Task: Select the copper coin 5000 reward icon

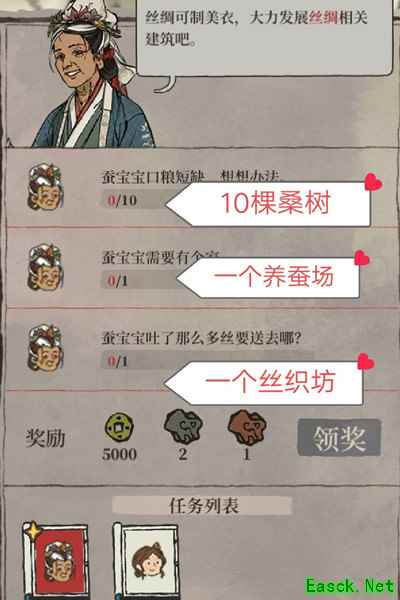Action: click(119, 426)
